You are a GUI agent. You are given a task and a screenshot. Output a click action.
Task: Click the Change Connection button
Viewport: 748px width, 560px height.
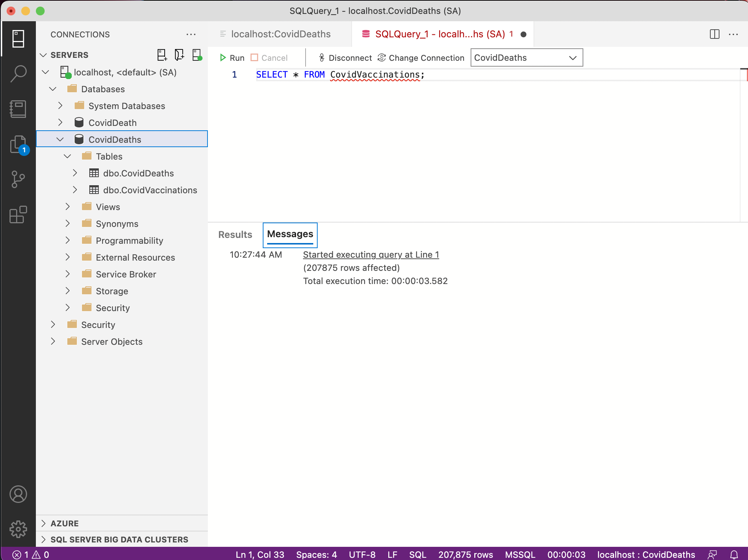421,58
